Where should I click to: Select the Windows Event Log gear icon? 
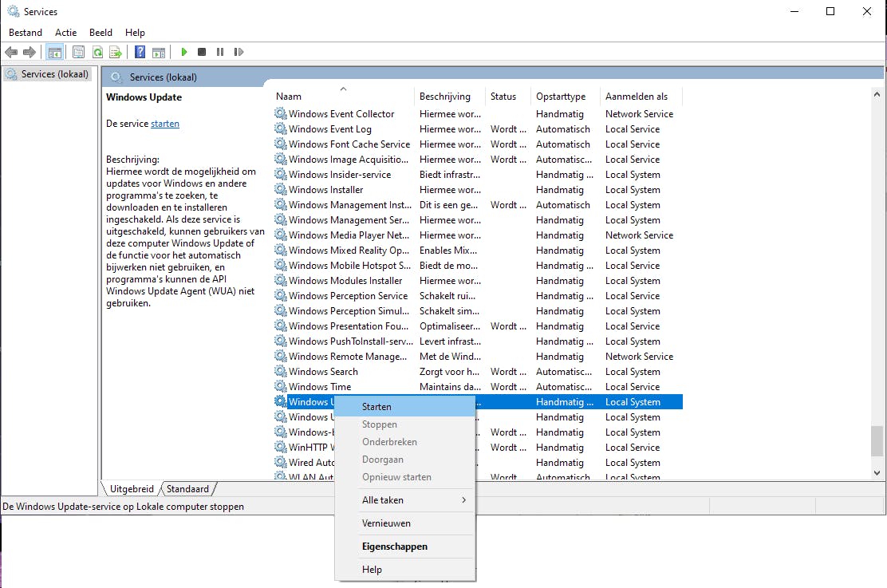coord(280,128)
